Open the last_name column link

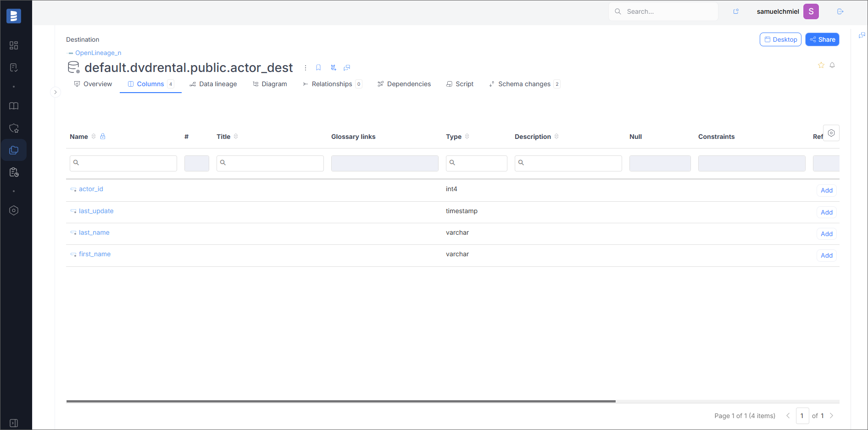94,232
